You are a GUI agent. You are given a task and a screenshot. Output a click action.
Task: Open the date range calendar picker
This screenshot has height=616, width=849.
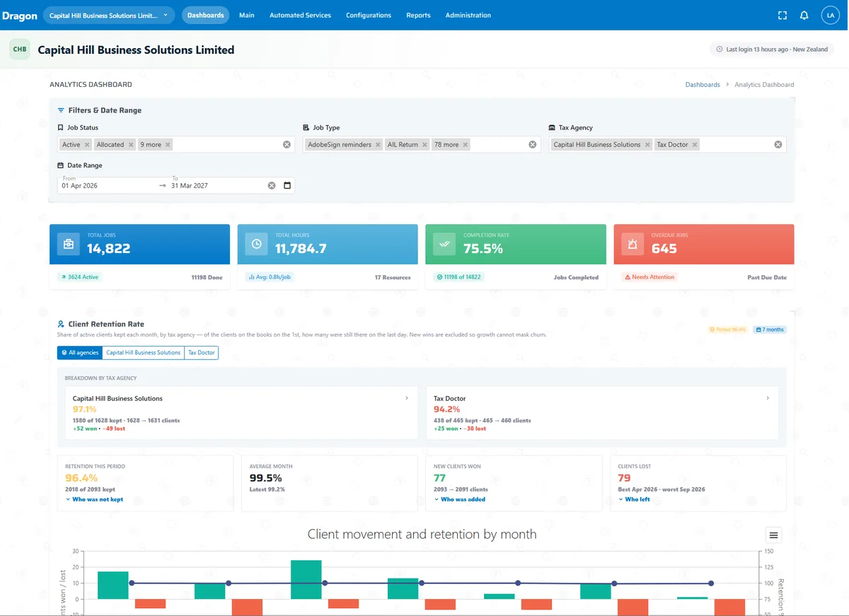pyautogui.click(x=287, y=185)
